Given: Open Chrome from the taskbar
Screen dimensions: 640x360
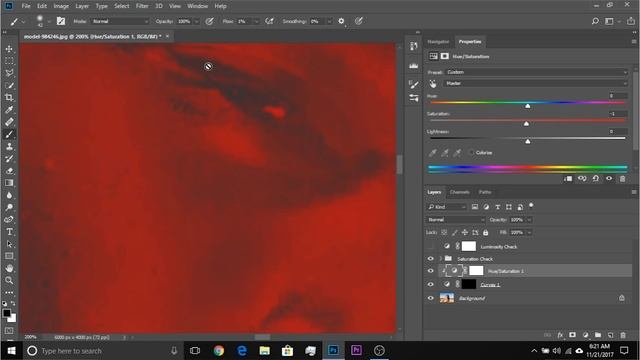Looking at the screenshot, I should 219,351.
